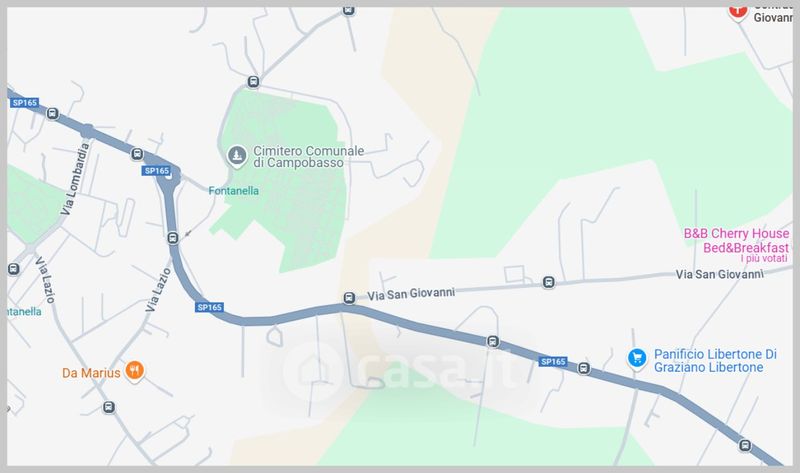800x473 pixels.
Task: Click the bus stop on Via San Giovanni junction
Action: [349, 298]
